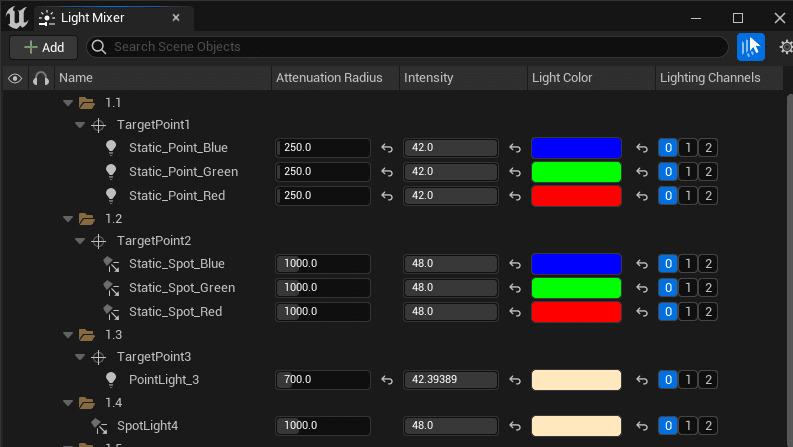Screen dimensions: 793x447
Task: Select the PointLight_3 bulb icon
Action: click(x=111, y=379)
